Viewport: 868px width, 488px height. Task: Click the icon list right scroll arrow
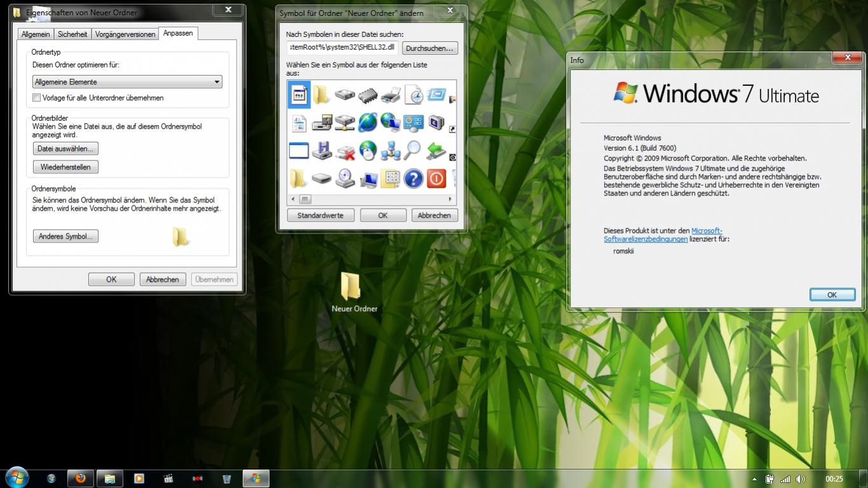click(x=451, y=199)
